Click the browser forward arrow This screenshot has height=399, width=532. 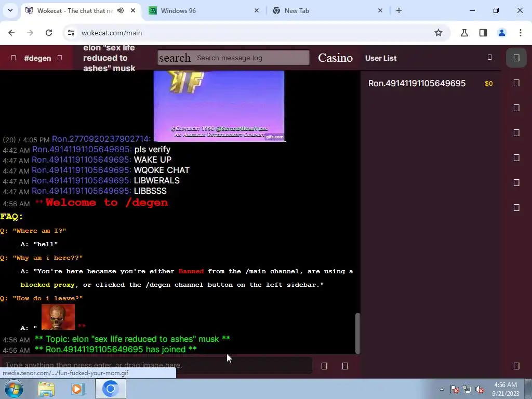click(x=30, y=33)
